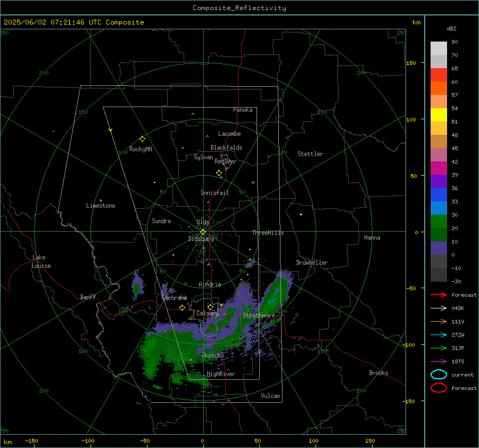Click the red forecast arrow in legend
Viewport: 479px width, 448px height.
click(439, 295)
